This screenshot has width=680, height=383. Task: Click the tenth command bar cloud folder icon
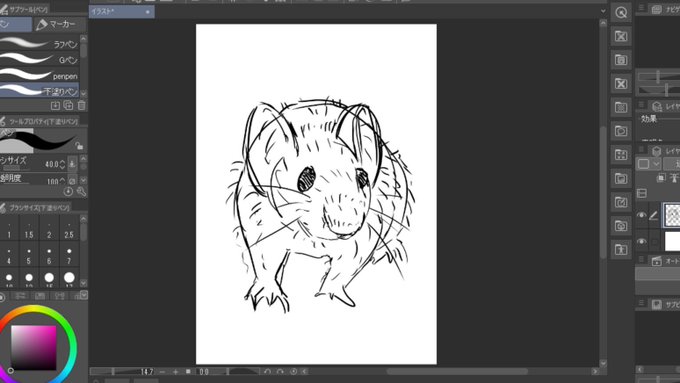click(621, 226)
